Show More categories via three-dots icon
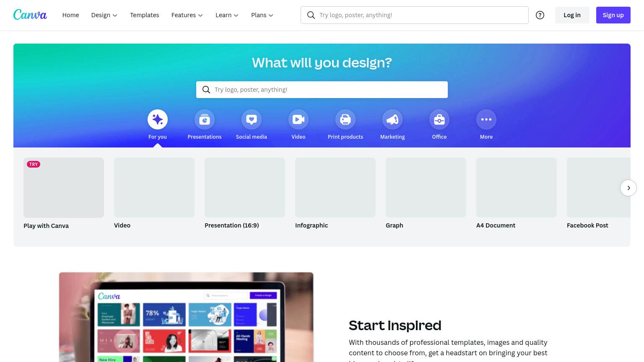 (486, 119)
